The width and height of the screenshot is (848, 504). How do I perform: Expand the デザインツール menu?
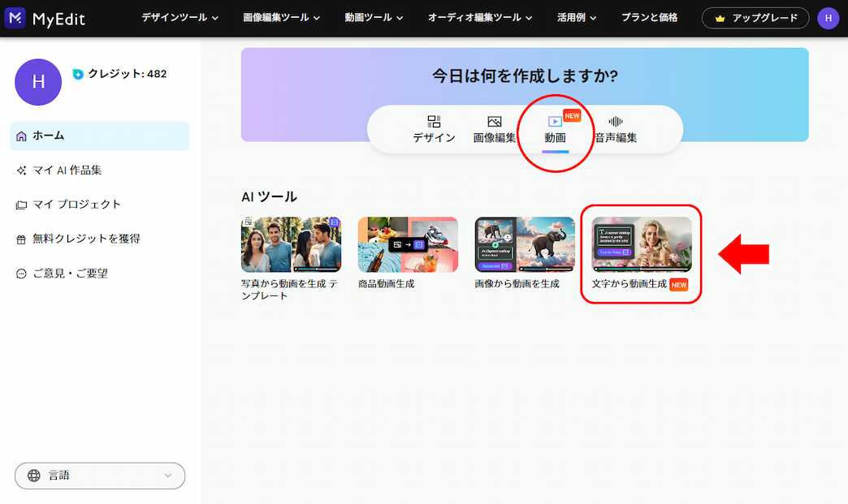click(x=180, y=18)
